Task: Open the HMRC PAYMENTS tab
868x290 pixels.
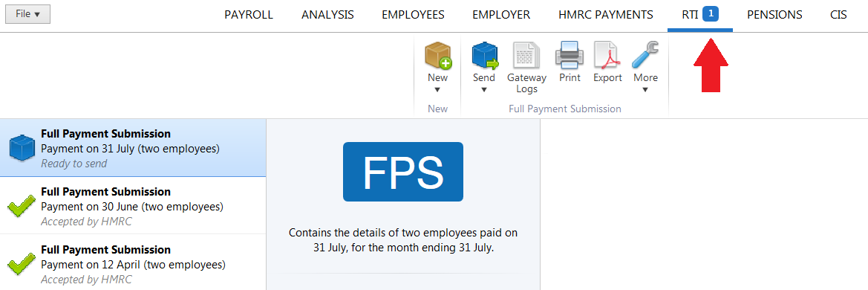Action: tap(606, 15)
